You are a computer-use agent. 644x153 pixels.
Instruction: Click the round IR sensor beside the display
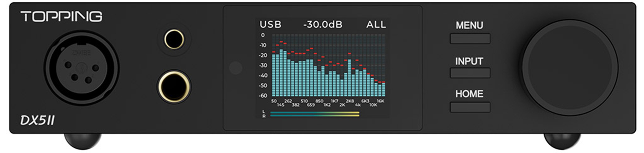point(235,68)
